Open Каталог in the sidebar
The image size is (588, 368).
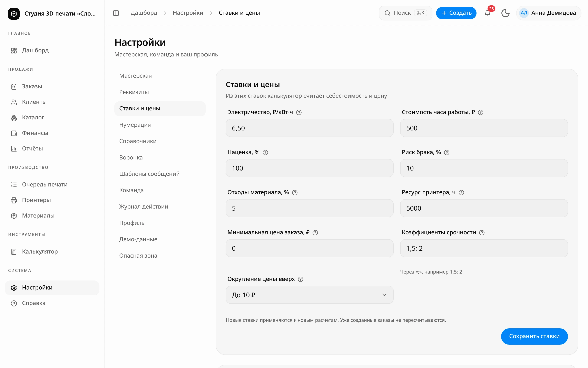point(52,118)
